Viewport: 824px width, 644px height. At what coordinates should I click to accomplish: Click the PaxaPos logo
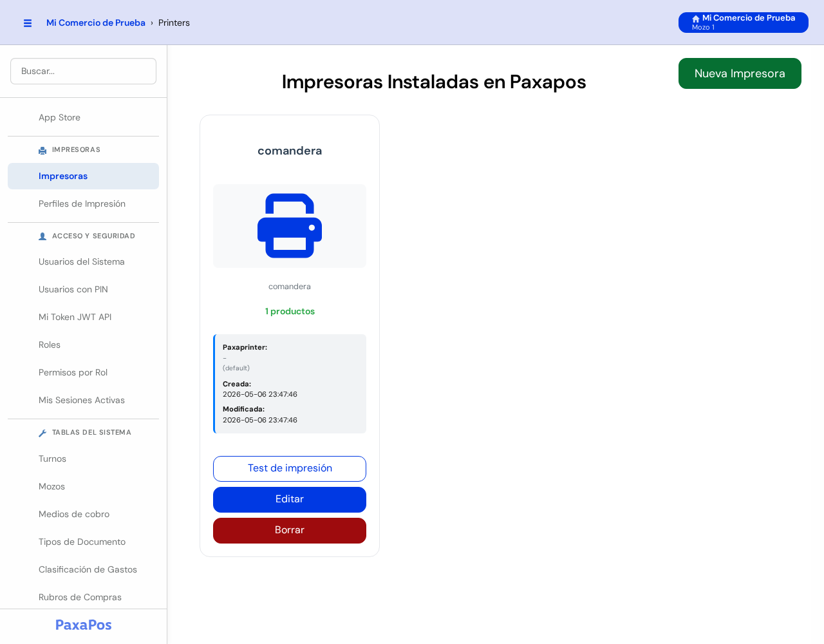pos(84,625)
